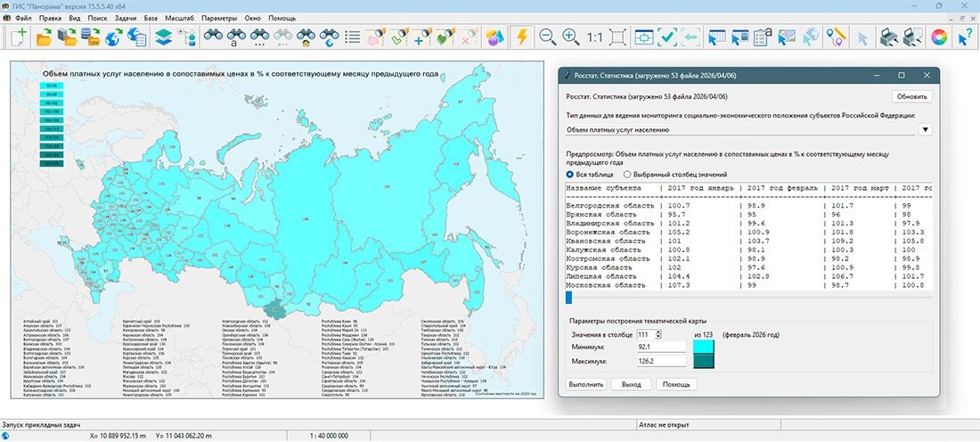This screenshot has height=442, width=980.
Task: Set map scale to 1:1
Action: click(x=595, y=37)
